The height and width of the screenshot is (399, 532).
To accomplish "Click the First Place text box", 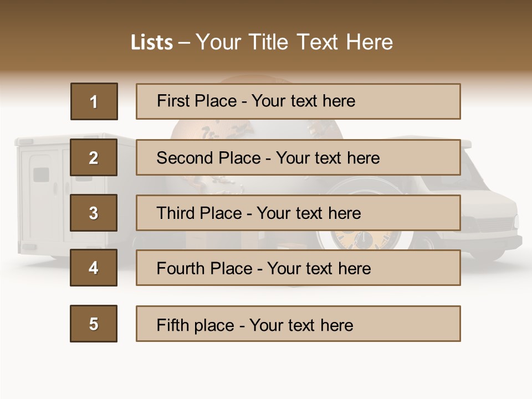I will (298, 101).
